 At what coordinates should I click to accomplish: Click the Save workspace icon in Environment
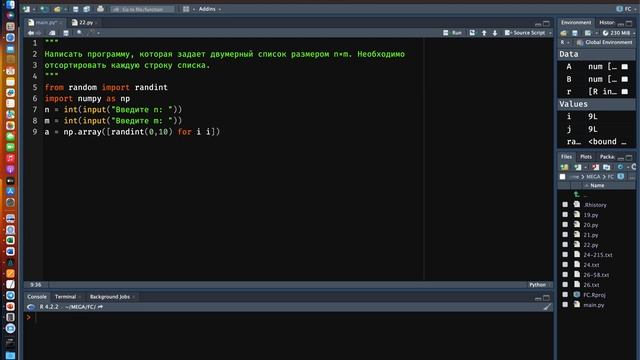(575, 33)
